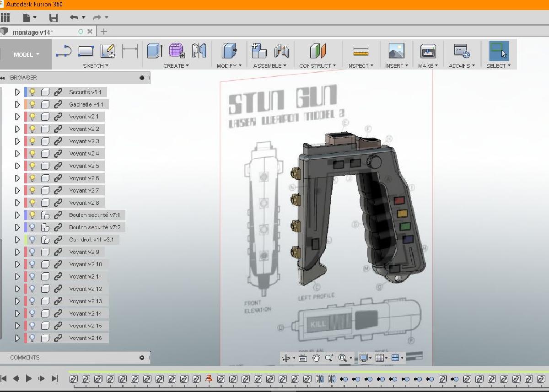The image size is (549, 392).
Task: Select the Line sketch tool
Action: [x=64, y=51]
